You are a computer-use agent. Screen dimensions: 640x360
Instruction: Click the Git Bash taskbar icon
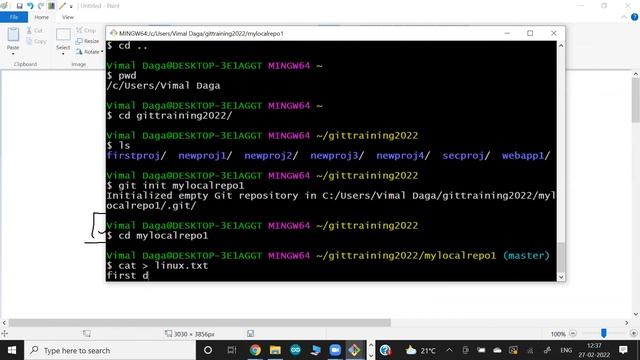tap(354, 350)
